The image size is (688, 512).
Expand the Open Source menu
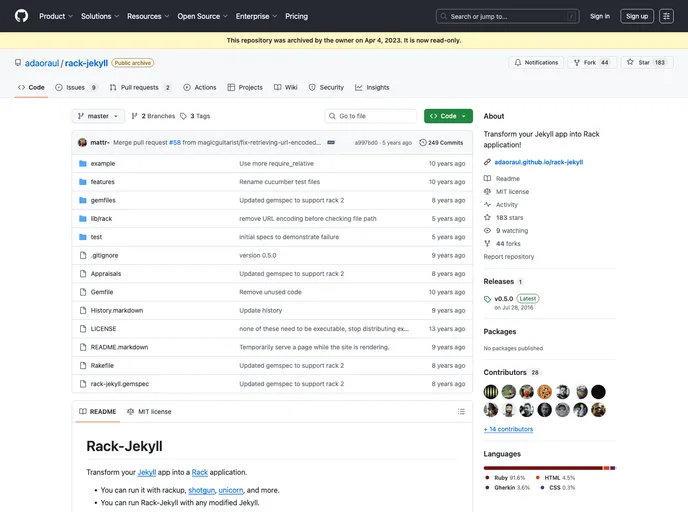[x=202, y=16]
